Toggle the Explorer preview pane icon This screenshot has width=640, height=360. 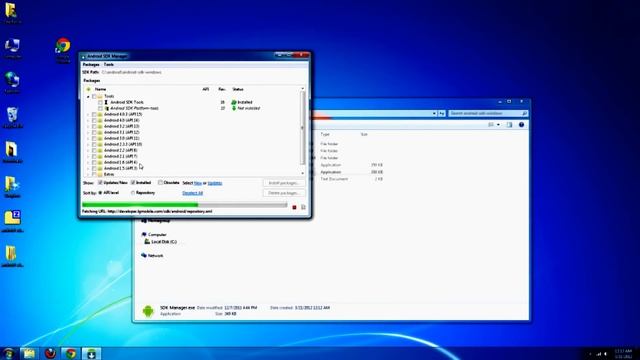click(509, 124)
